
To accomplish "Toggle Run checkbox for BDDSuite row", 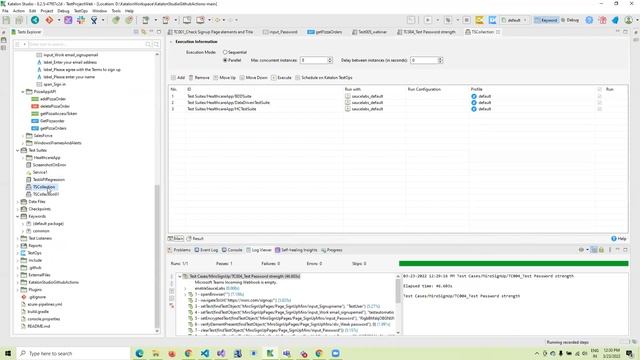I will click(599, 96).
